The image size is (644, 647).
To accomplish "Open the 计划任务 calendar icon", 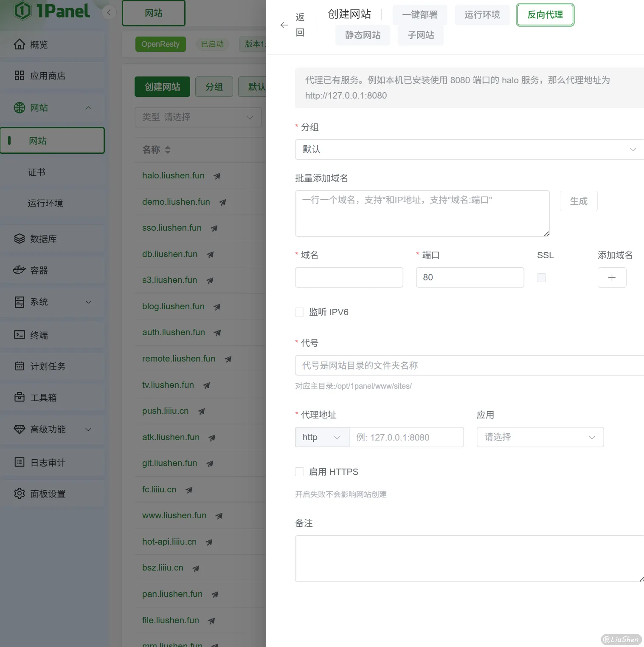I will [20, 366].
